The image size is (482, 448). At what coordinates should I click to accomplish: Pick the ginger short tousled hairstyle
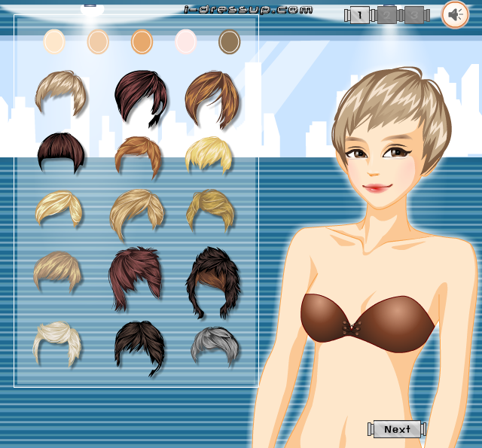(x=138, y=157)
